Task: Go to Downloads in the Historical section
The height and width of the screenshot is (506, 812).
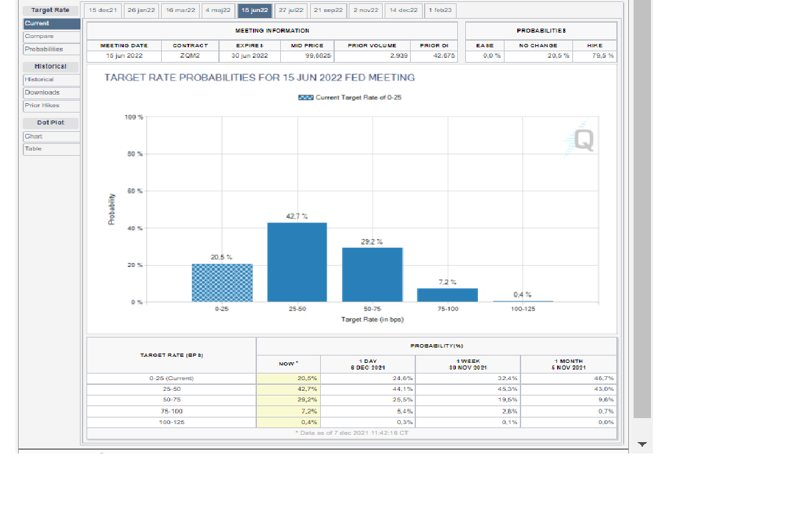Action: tap(43, 93)
